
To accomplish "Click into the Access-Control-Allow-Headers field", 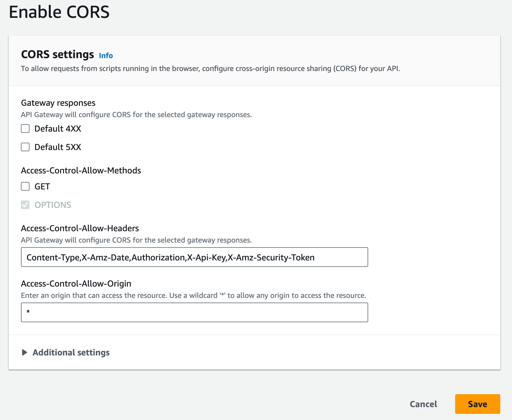I will 194,257.
